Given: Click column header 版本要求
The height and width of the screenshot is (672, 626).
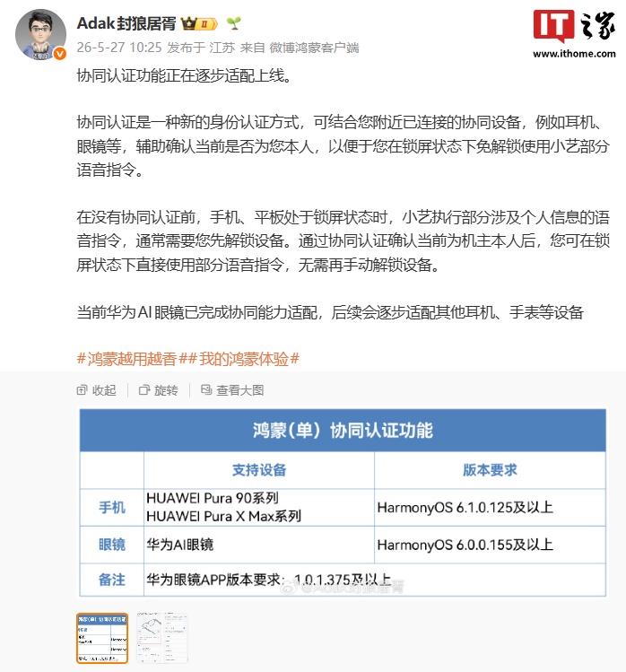Looking at the screenshot, I should pyautogui.click(x=490, y=470).
